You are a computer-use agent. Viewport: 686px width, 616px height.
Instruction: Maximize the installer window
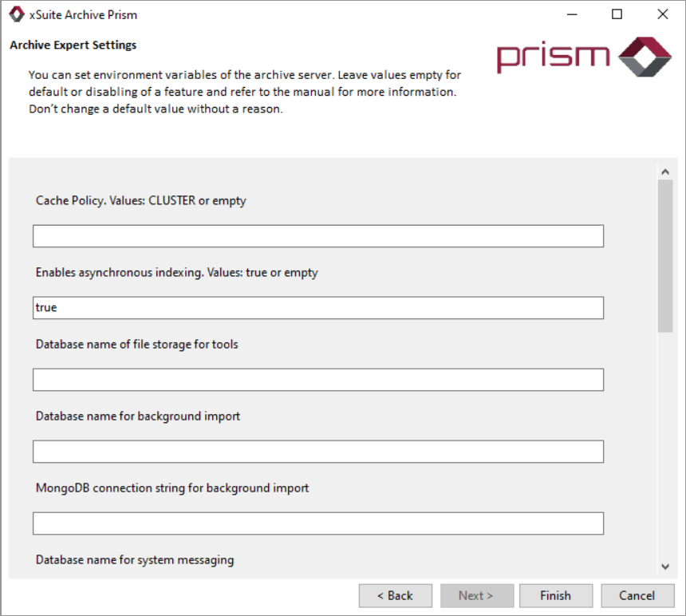point(617,14)
